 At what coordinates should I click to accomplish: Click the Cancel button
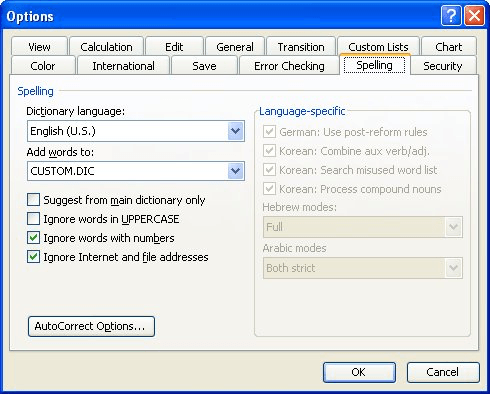click(x=443, y=372)
